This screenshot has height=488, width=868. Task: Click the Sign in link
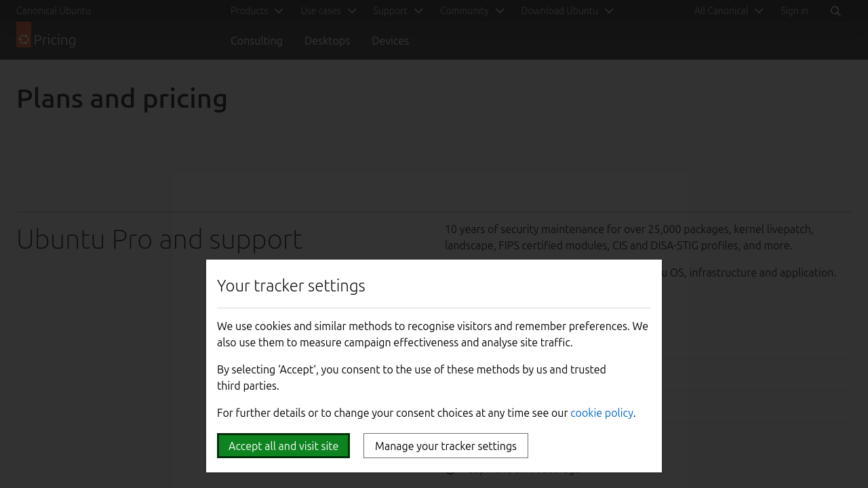tap(794, 11)
